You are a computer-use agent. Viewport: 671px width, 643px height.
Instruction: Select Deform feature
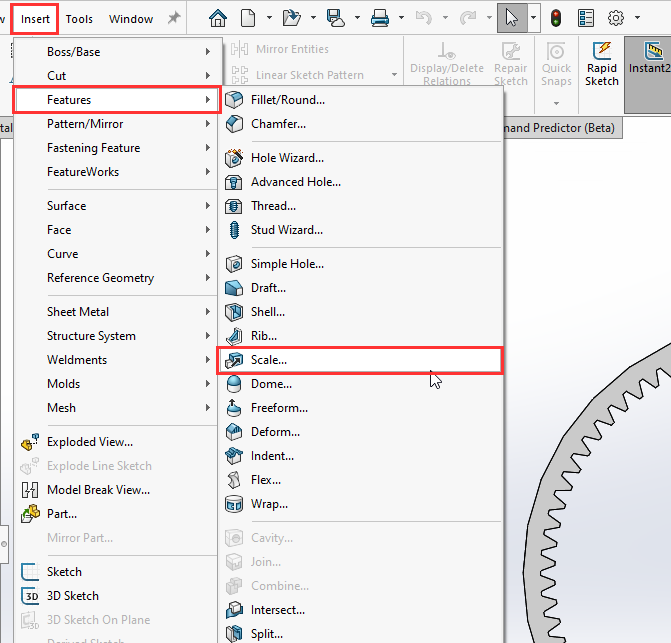click(x=360, y=432)
